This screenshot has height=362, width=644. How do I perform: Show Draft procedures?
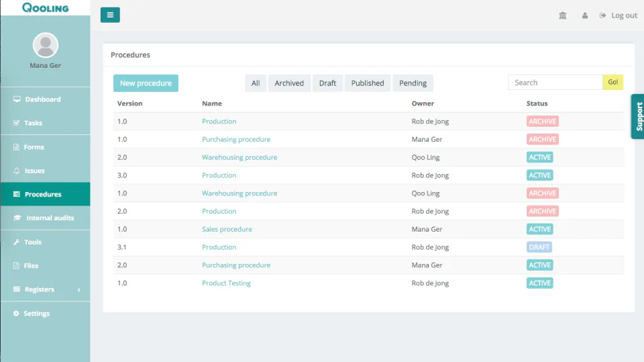[327, 83]
